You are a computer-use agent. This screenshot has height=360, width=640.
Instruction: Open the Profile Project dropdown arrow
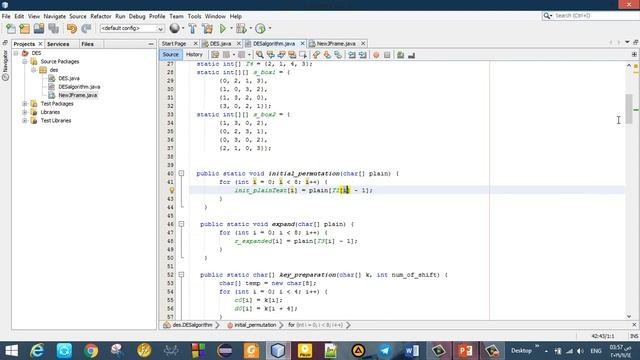tap(270, 28)
